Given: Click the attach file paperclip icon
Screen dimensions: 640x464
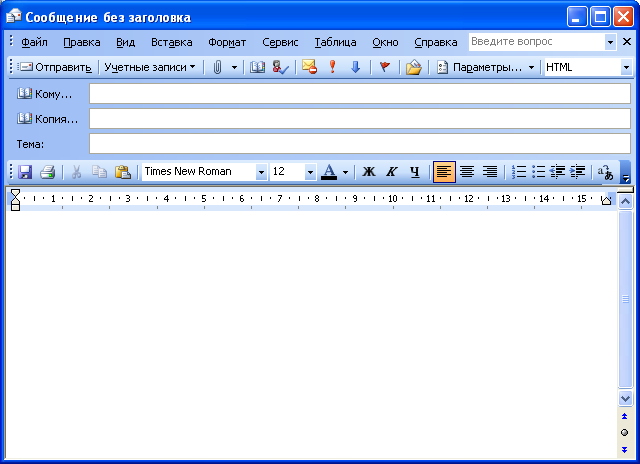Looking at the screenshot, I should point(218,67).
